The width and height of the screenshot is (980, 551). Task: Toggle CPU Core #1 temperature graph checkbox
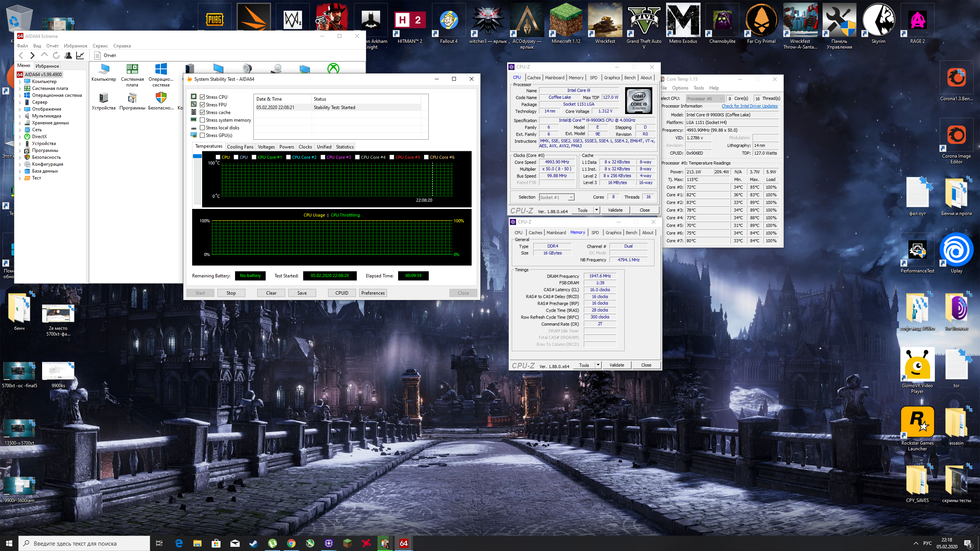point(254,157)
